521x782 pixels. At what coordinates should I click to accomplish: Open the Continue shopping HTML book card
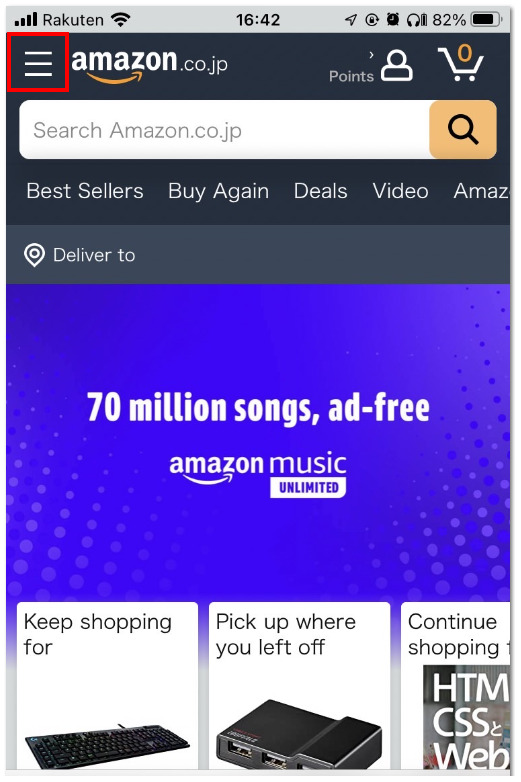[456, 686]
